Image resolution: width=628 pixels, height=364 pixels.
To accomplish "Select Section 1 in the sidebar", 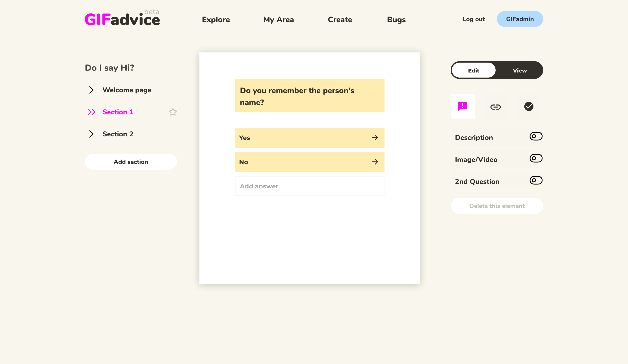I will (x=118, y=112).
